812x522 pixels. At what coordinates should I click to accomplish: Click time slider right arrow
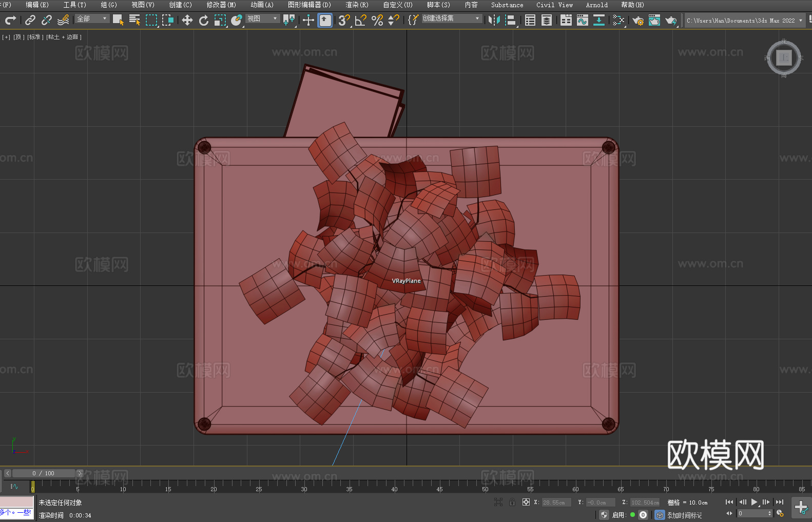pyautogui.click(x=80, y=473)
